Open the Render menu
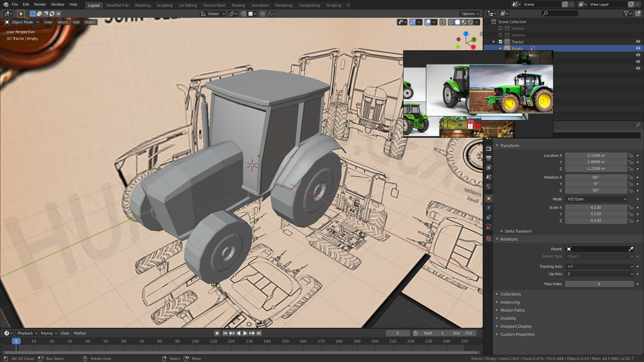Viewport: 644px width, 362px height. [x=40, y=4]
